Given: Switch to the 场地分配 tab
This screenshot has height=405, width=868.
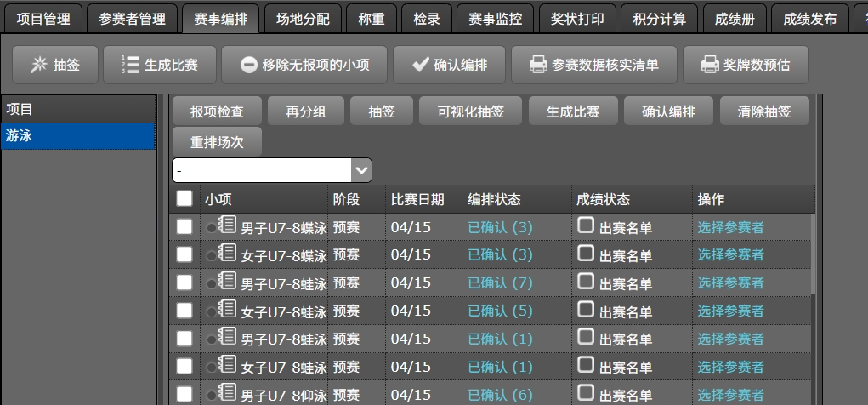Looking at the screenshot, I should tap(301, 18).
